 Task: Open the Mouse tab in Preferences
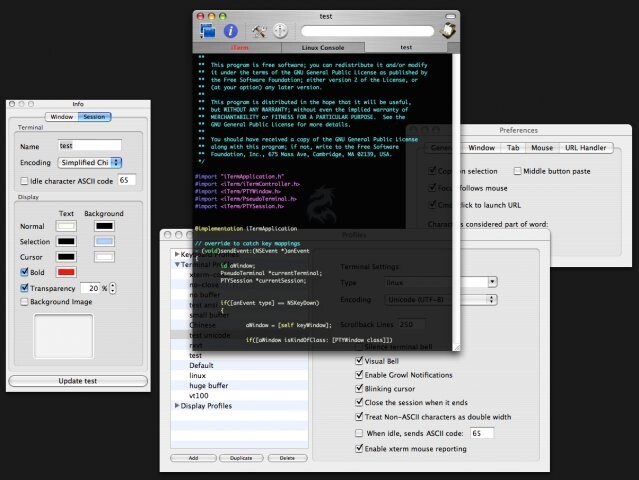tap(542, 148)
